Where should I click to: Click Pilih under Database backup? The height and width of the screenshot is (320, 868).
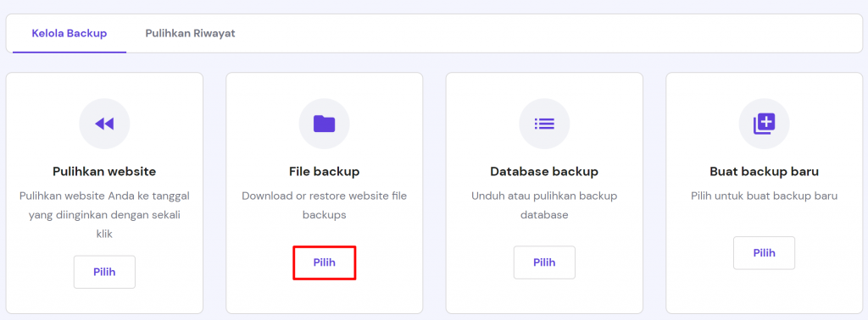544,262
